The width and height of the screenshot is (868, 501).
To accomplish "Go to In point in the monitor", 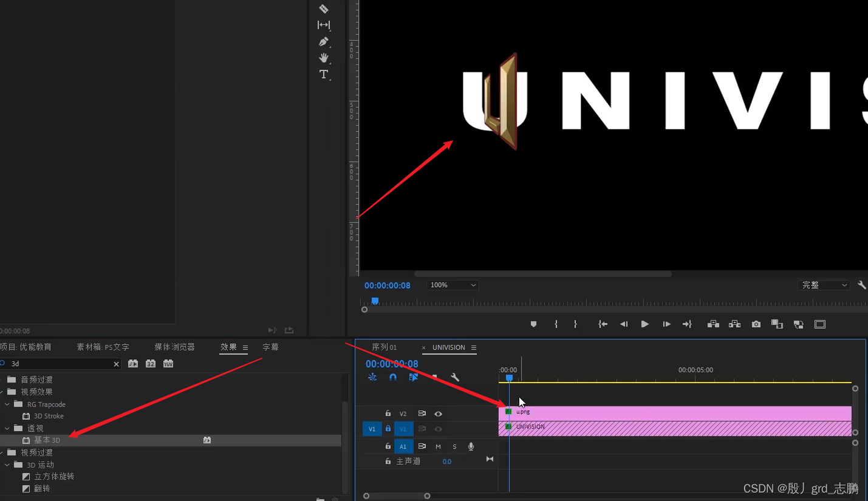I will [603, 324].
